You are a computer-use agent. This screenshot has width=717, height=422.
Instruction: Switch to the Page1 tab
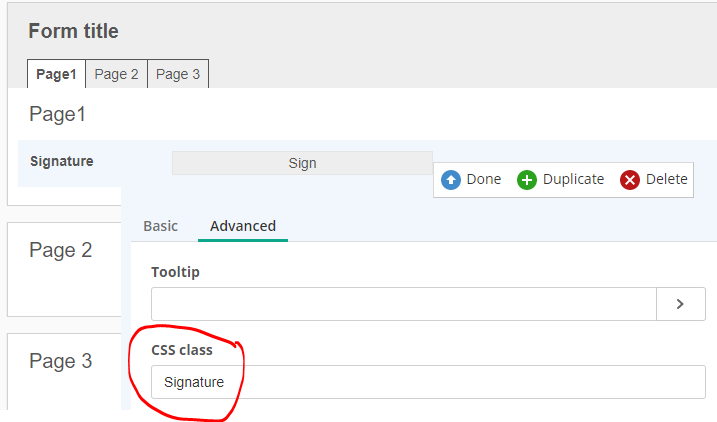point(56,74)
